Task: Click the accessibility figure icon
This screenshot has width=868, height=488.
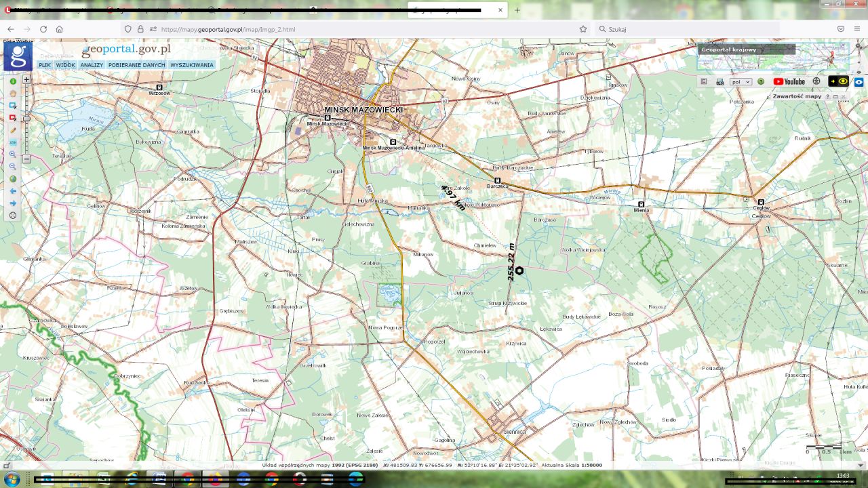Action: 816,81
